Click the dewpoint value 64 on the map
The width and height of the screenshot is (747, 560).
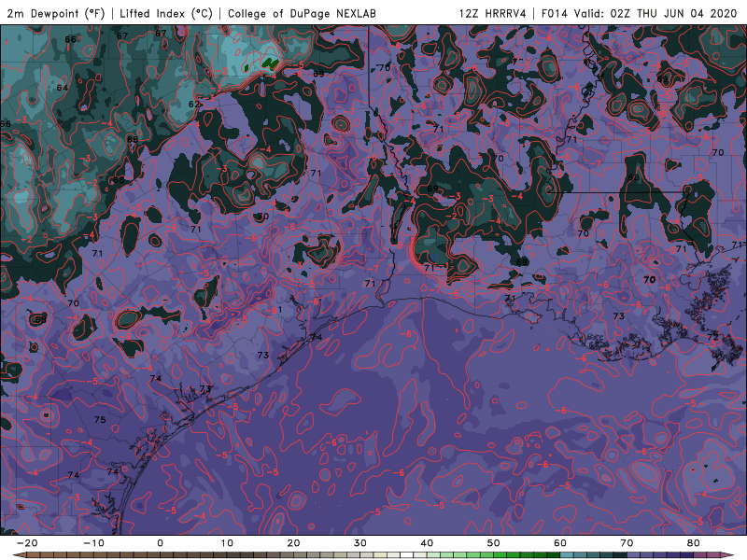click(62, 88)
